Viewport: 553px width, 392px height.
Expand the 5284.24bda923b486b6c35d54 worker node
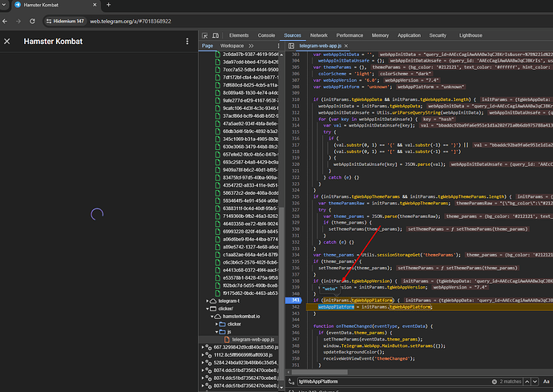point(203,362)
